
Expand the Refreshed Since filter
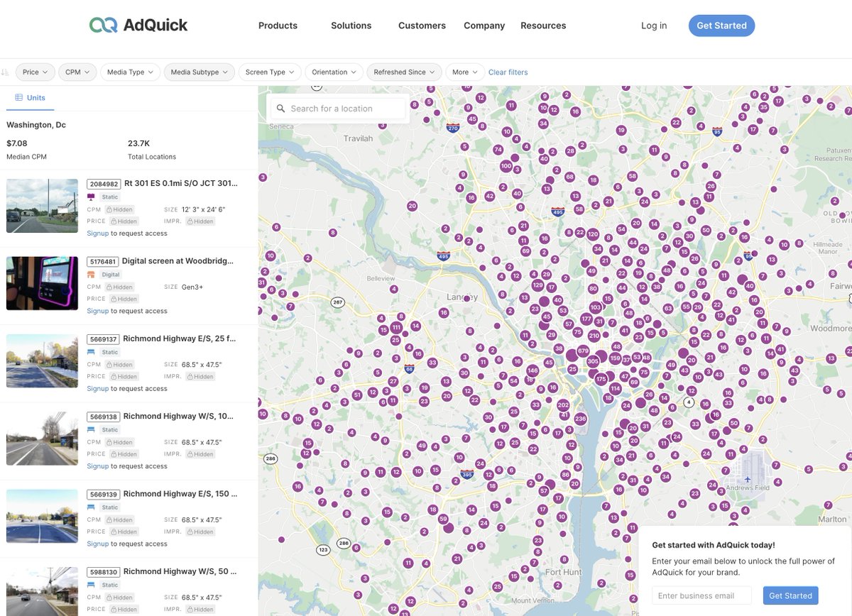[x=405, y=72]
